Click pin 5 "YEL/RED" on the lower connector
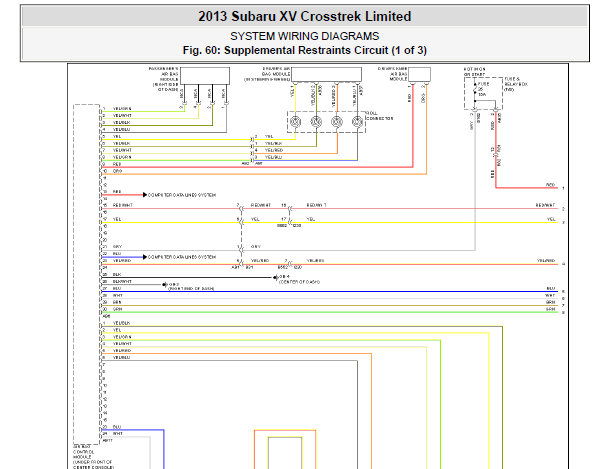Viewport: 600px width, 469px height. click(x=122, y=351)
